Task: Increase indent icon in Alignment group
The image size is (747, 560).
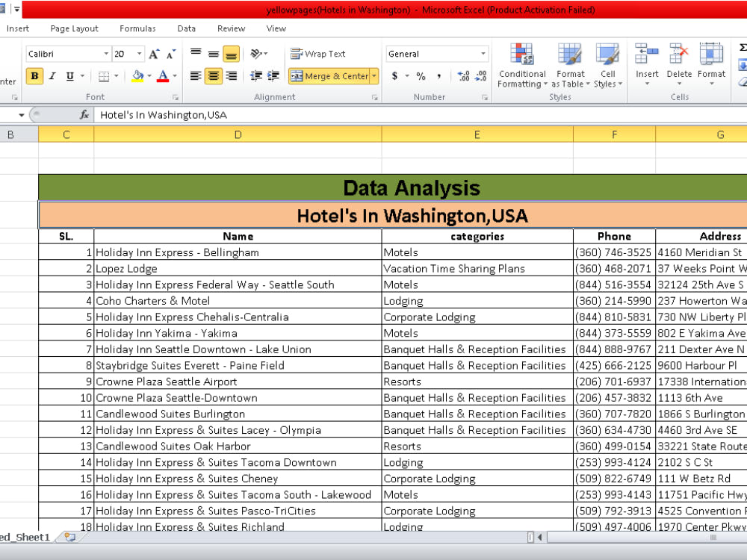Action: [x=273, y=75]
